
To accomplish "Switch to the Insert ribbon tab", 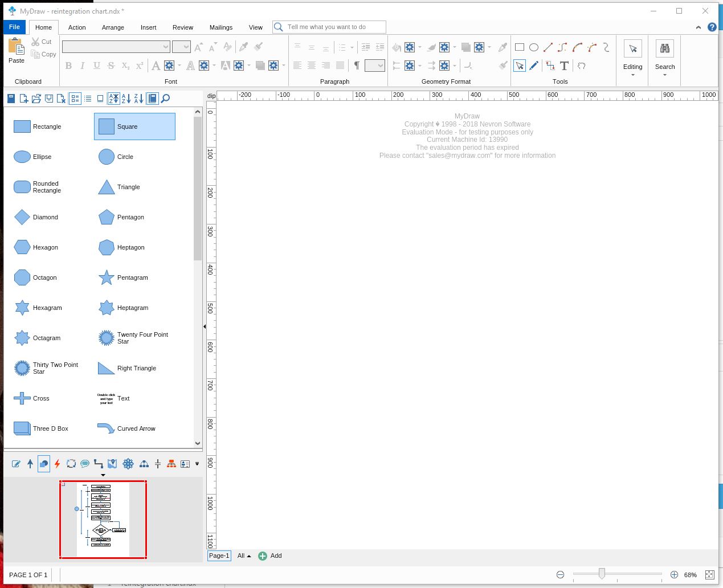I will pos(148,27).
